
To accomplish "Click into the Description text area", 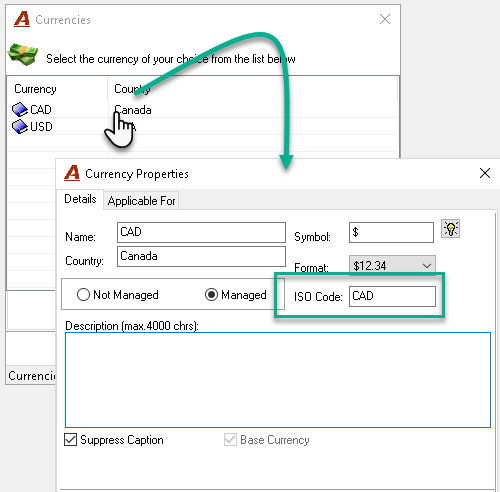I will (278, 380).
